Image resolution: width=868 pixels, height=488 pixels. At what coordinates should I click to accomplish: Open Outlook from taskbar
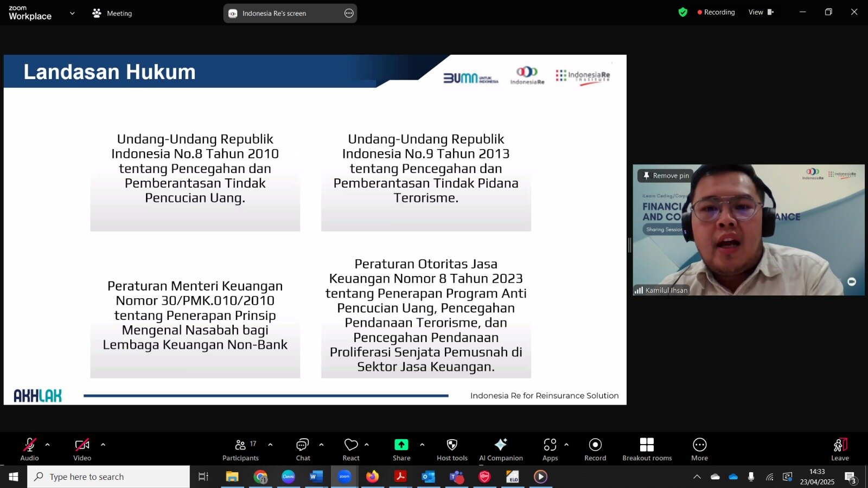(429, 477)
